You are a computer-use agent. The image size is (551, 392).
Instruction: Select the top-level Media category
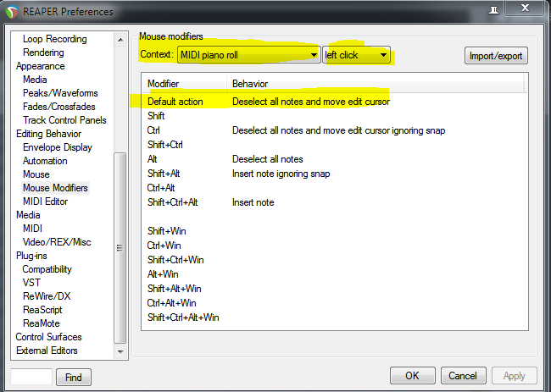(28, 215)
